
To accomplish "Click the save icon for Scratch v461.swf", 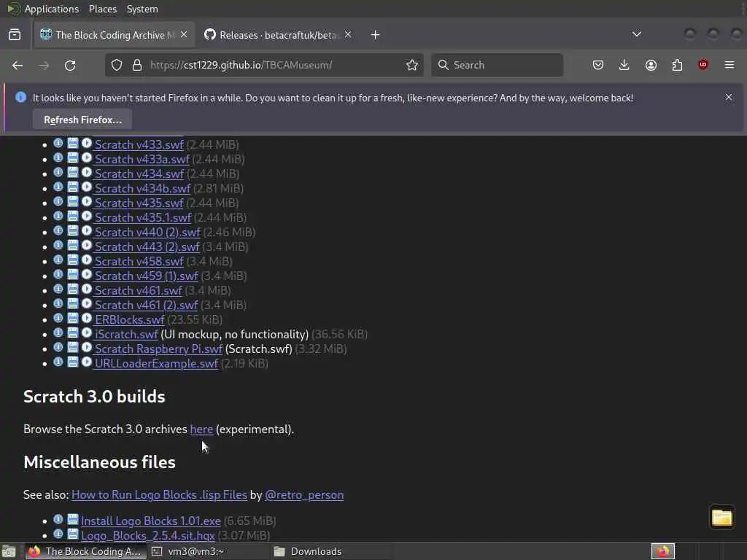I will click(x=72, y=289).
